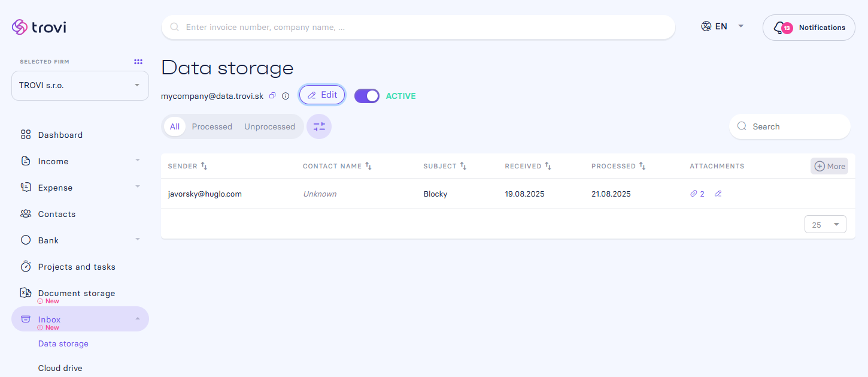Click the More columns button

pyautogui.click(x=830, y=166)
